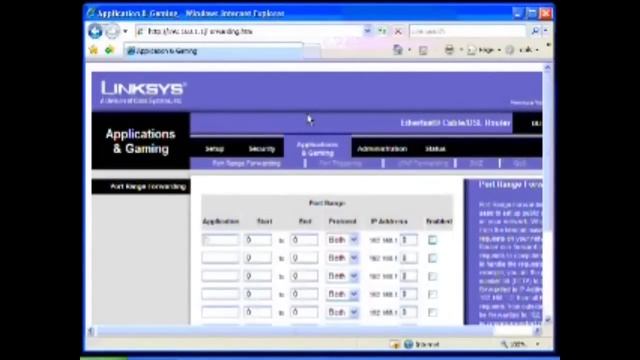Open the Recent Pages dropdown next to Forward
Screen dimensions: 640x360
point(125,31)
